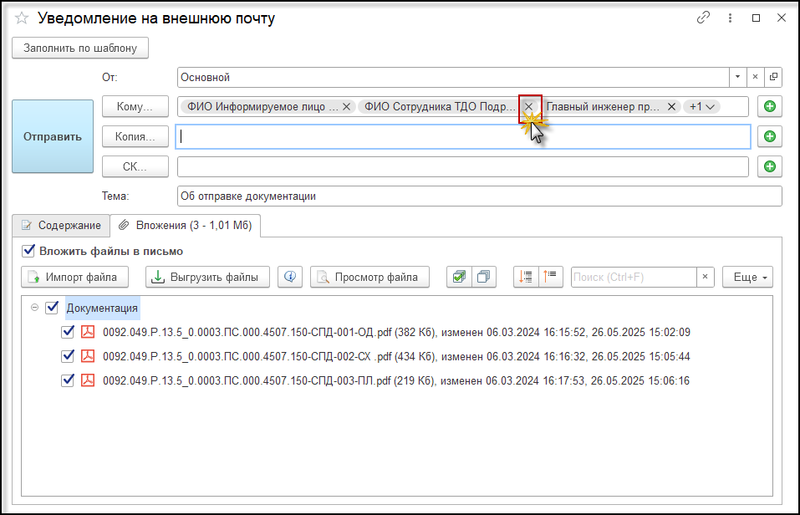Uncheck all files using empty boxes icon

pyautogui.click(x=483, y=277)
